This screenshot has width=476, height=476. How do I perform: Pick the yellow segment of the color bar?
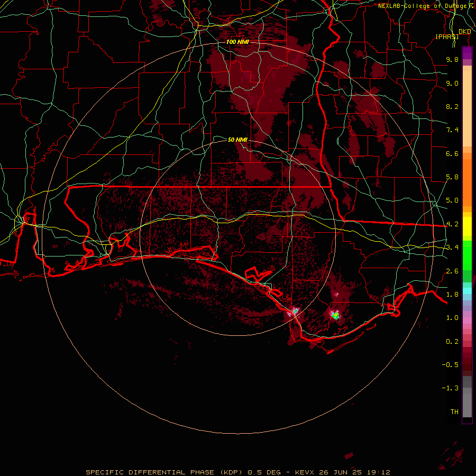tap(467, 226)
